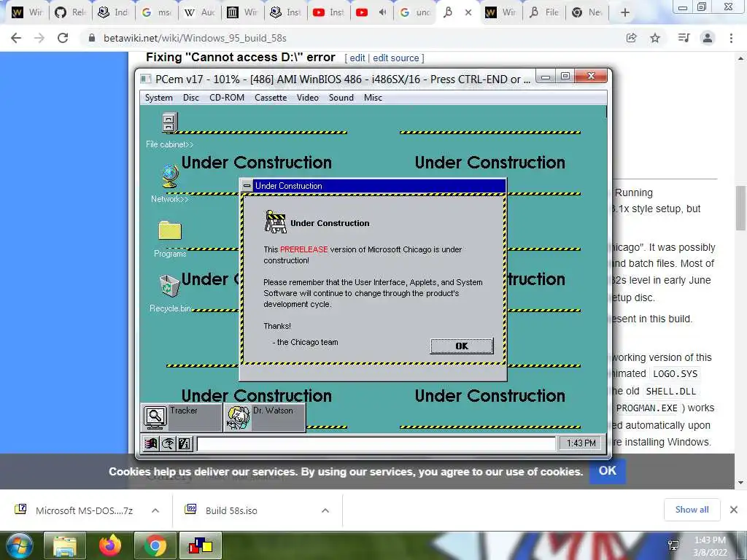Bookmark this page with the star
Viewport: 747px width, 560px height.
[656, 38]
